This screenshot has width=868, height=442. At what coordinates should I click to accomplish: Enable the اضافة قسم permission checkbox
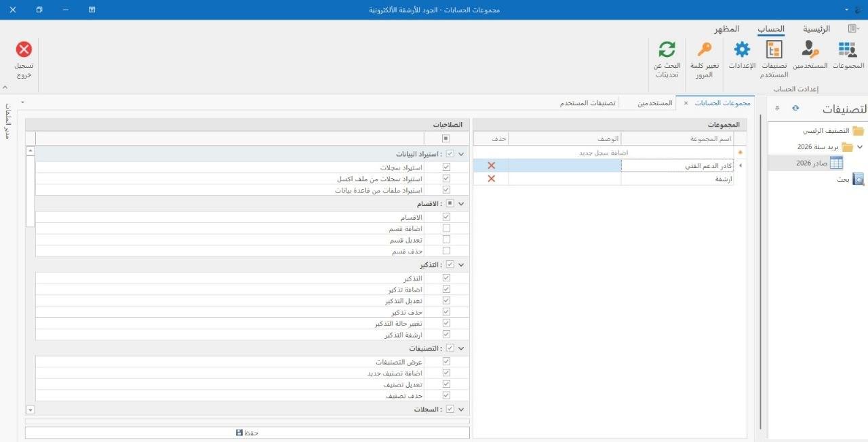(x=446, y=228)
